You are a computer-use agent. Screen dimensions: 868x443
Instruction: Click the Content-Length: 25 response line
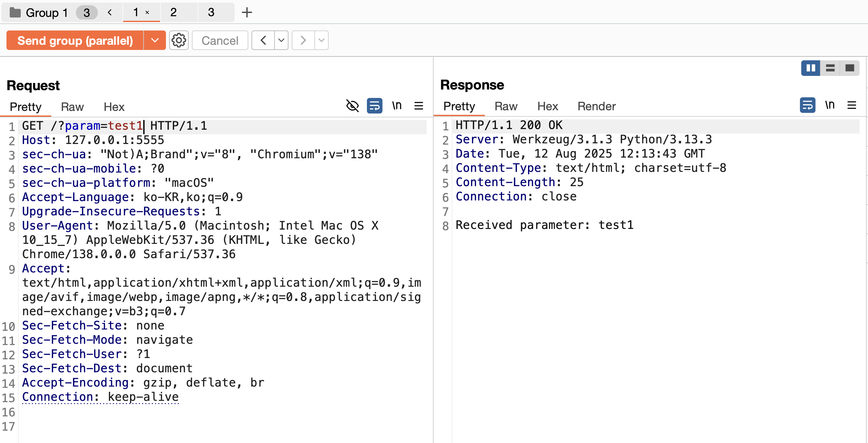pos(519,182)
